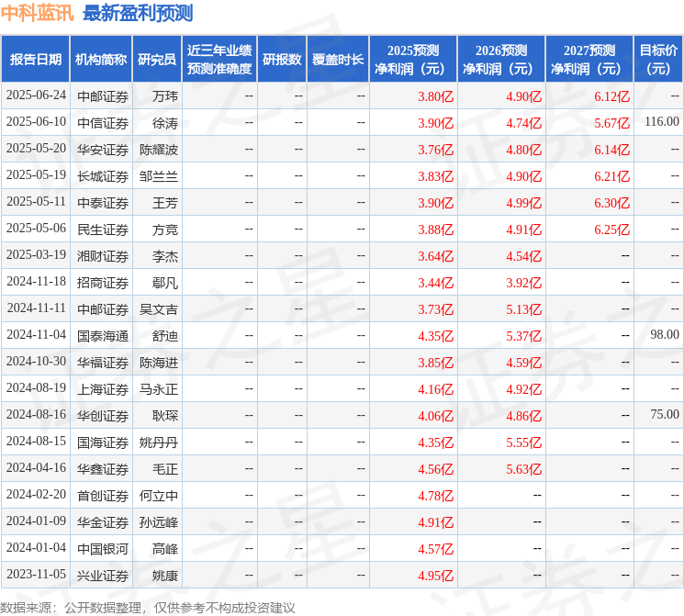
Task: Select the 报告日期 column header
Action: 35,59
